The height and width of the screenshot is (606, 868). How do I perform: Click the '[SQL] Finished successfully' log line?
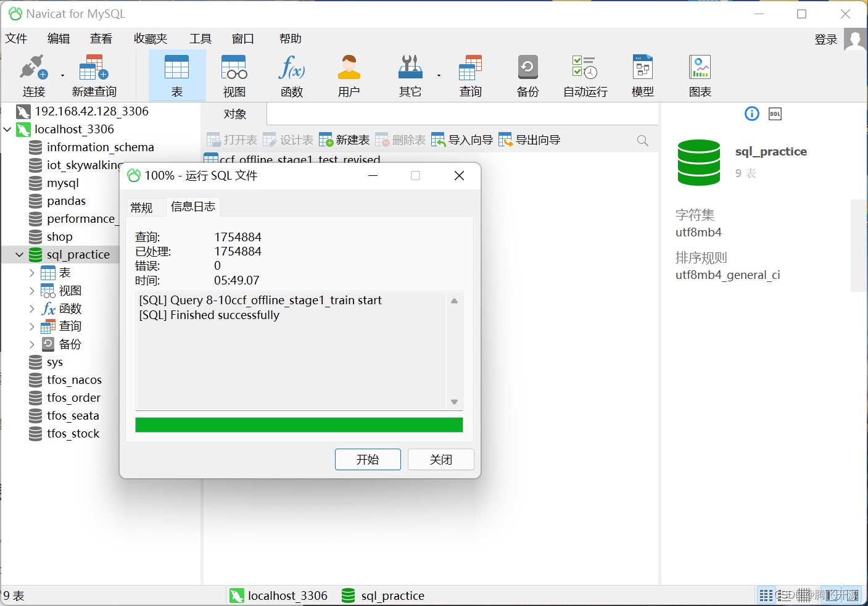tap(209, 315)
